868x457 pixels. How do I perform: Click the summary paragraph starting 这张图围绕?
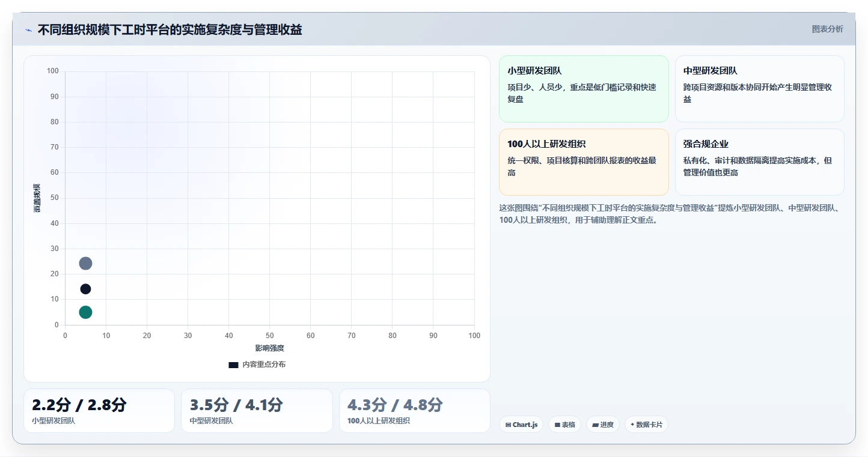tap(671, 214)
